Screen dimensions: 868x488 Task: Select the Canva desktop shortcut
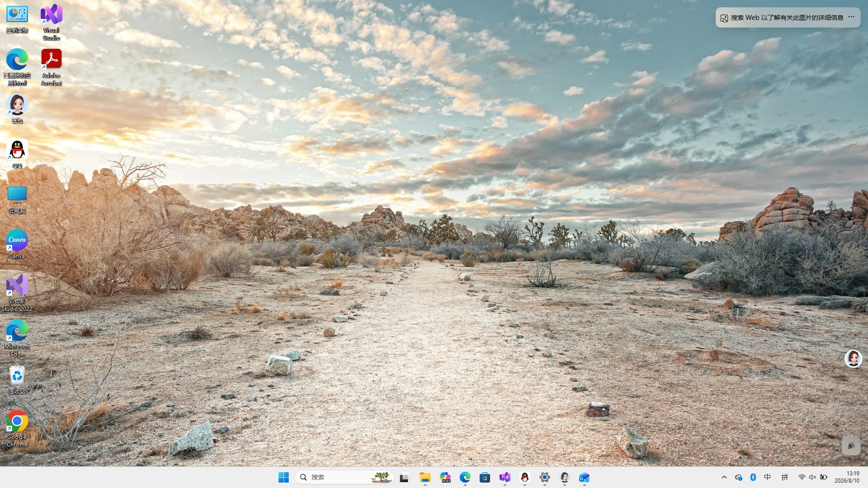click(17, 244)
